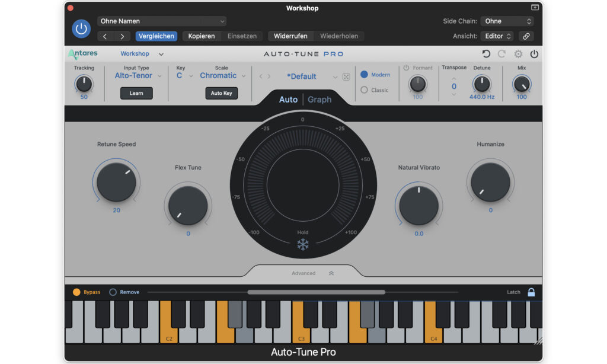
Task: Click the Einsetzen button
Action: [x=242, y=36]
